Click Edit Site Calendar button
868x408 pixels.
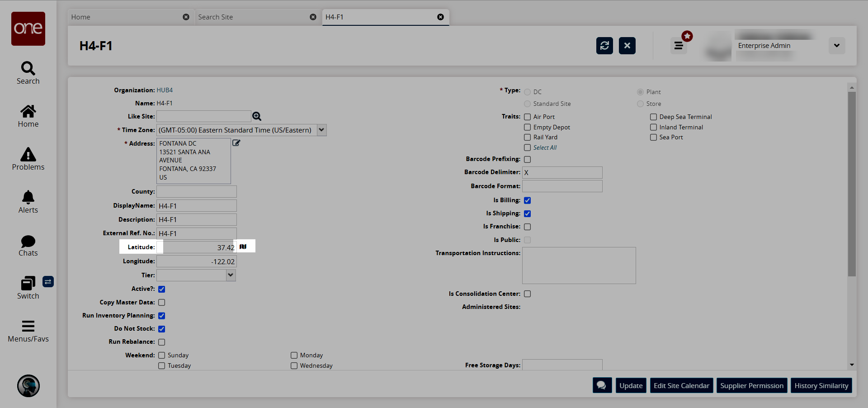coord(681,385)
